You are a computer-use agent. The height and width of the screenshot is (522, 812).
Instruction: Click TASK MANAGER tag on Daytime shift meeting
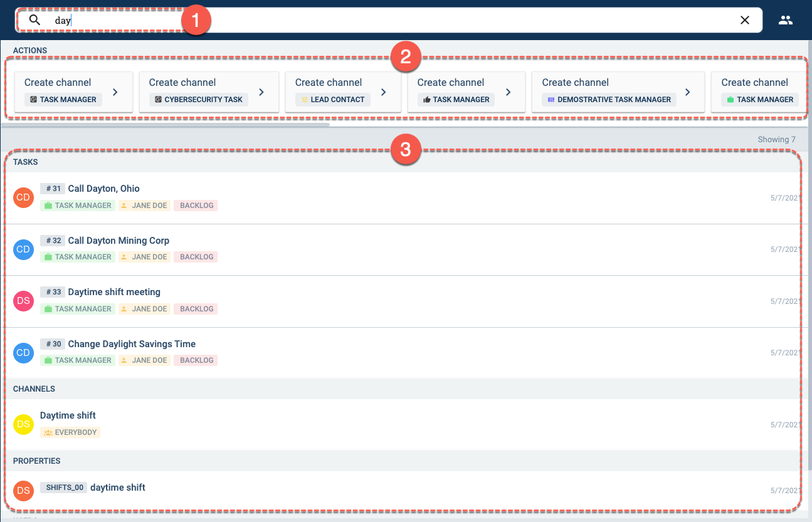pyautogui.click(x=78, y=309)
